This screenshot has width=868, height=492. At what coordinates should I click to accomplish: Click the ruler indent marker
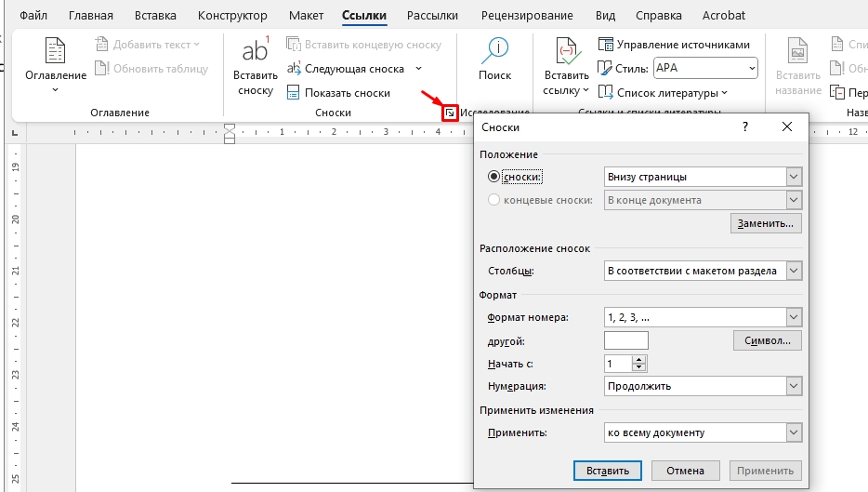(x=230, y=134)
